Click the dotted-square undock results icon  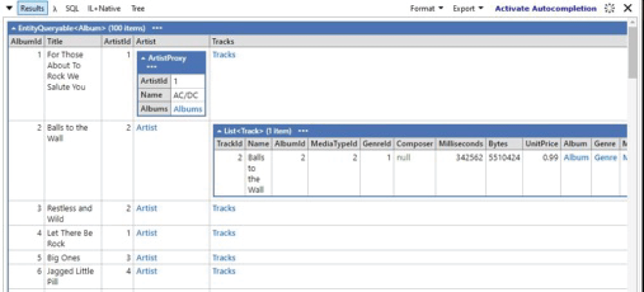coord(610,8)
